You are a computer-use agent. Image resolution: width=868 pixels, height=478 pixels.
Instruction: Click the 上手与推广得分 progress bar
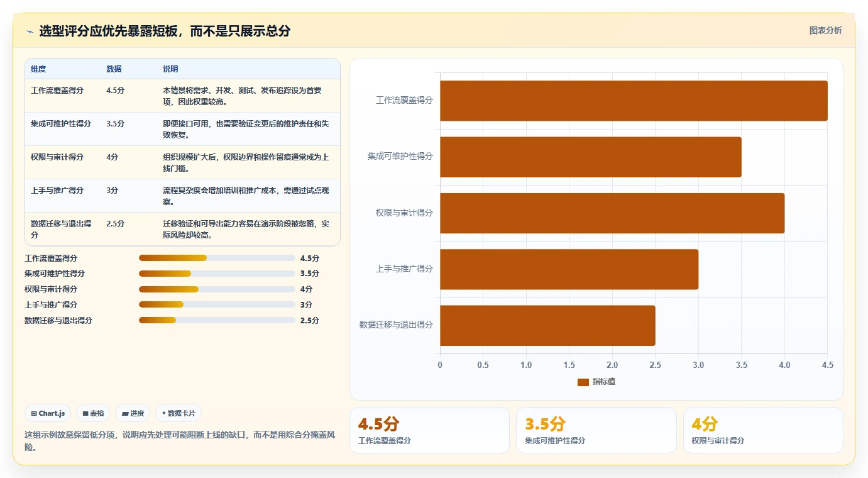click(x=217, y=304)
